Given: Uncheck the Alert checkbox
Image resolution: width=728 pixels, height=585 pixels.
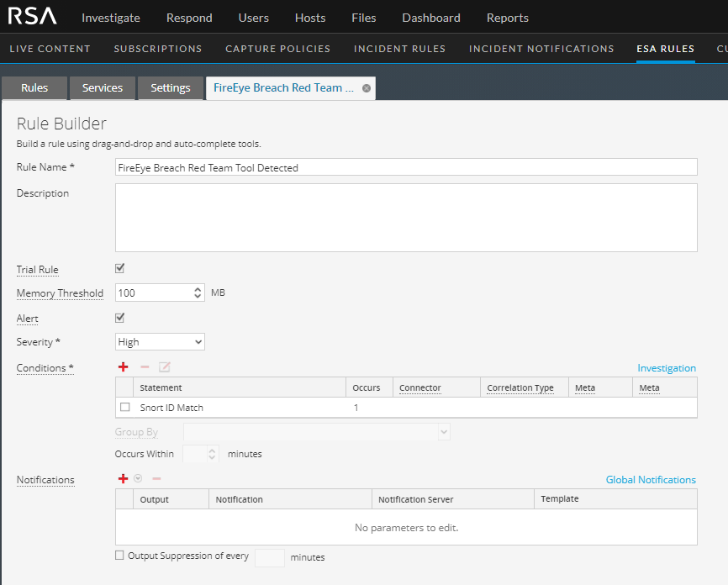Looking at the screenshot, I should tap(119, 318).
